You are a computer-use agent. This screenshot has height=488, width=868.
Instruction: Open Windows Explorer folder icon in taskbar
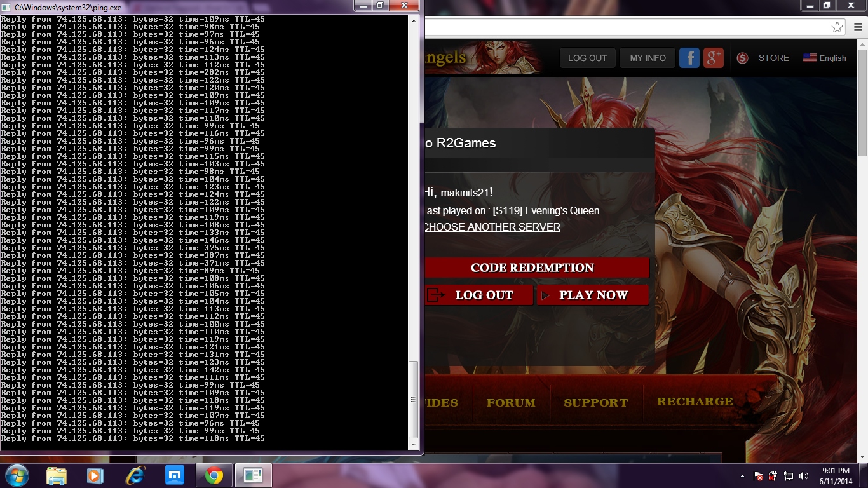56,475
